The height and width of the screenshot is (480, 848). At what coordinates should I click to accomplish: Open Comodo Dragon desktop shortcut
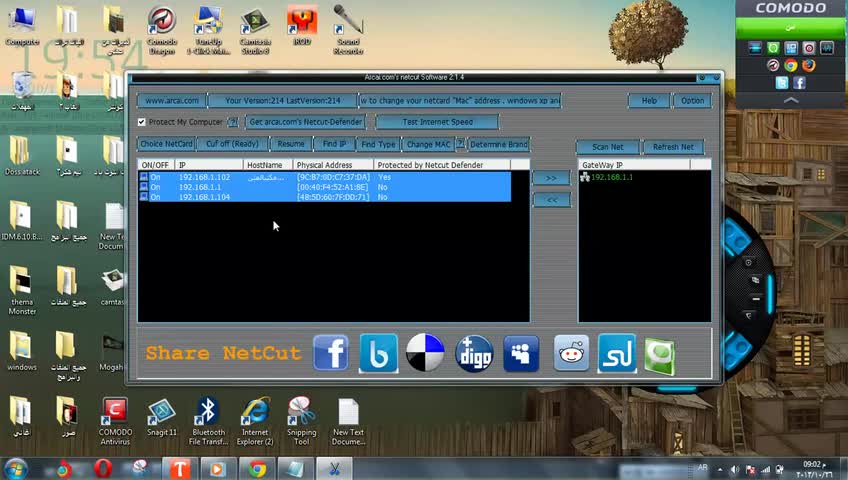(x=162, y=30)
